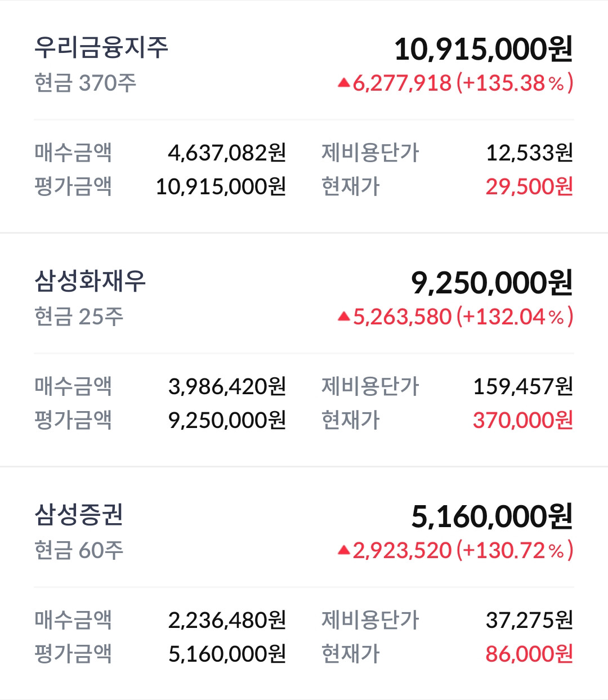Tap the 현금 60주 holding quantity
Image resolution: width=608 pixels, height=700 pixels.
[79, 550]
